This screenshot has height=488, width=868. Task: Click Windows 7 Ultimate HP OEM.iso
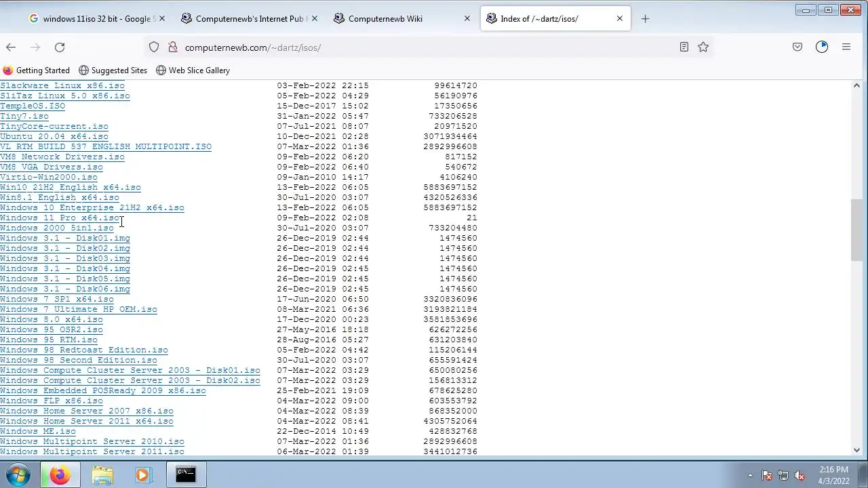tap(79, 309)
